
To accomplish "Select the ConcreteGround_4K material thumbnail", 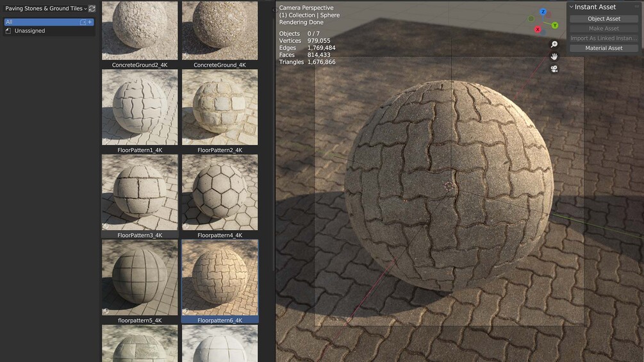I will pyautogui.click(x=220, y=30).
